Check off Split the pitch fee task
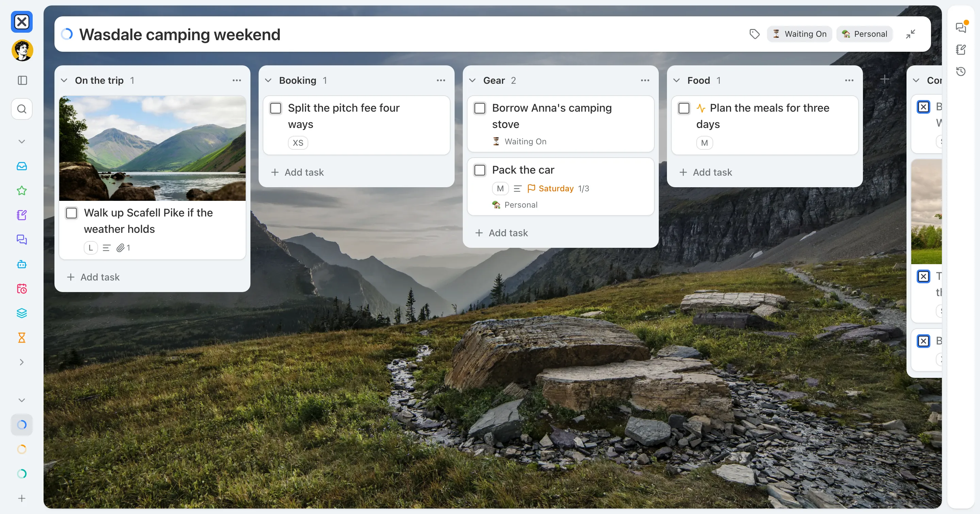Screen dimensions: 980x514 (275, 108)
